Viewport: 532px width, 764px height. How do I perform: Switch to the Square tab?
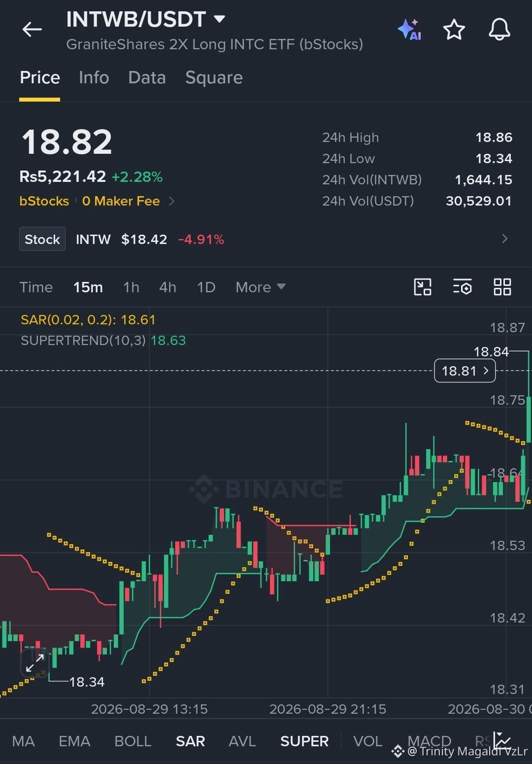click(x=214, y=78)
